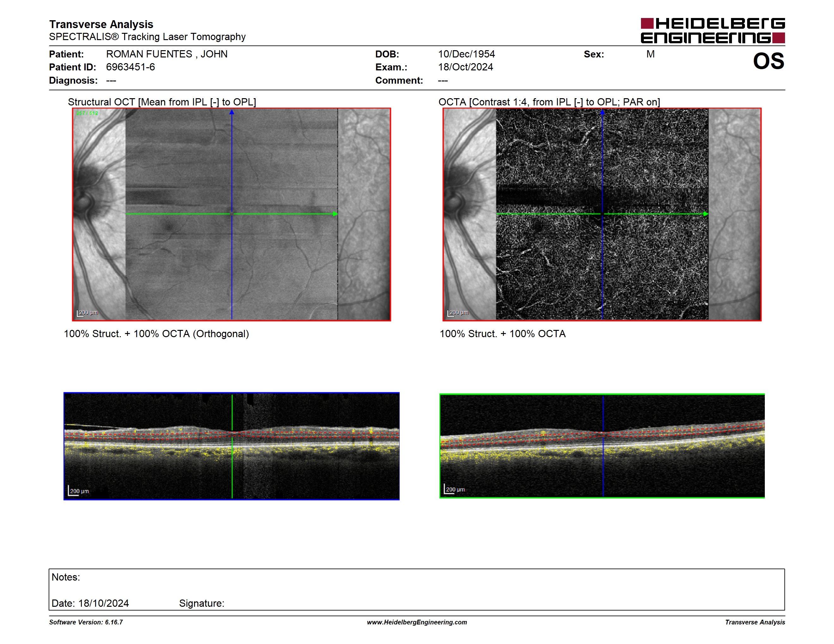Click Software Version: 6.16.7 footer text
The width and height of the screenshot is (834, 644).
pyautogui.click(x=86, y=622)
